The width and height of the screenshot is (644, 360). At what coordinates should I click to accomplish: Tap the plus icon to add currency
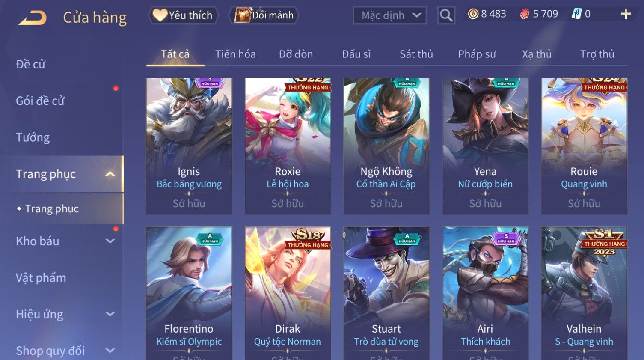(x=626, y=14)
